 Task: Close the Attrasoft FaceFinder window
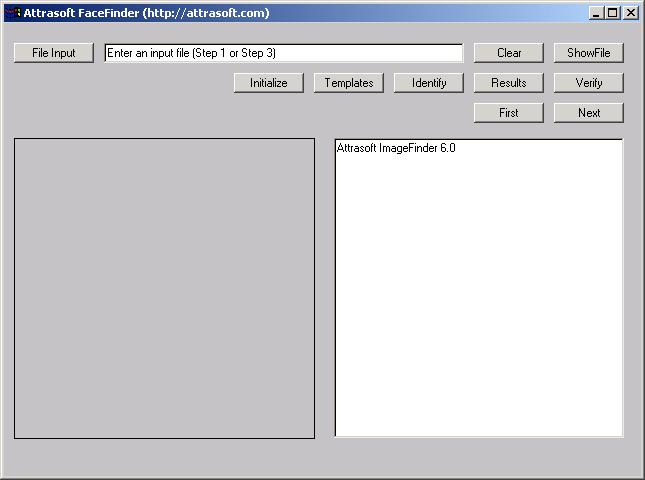[630, 13]
